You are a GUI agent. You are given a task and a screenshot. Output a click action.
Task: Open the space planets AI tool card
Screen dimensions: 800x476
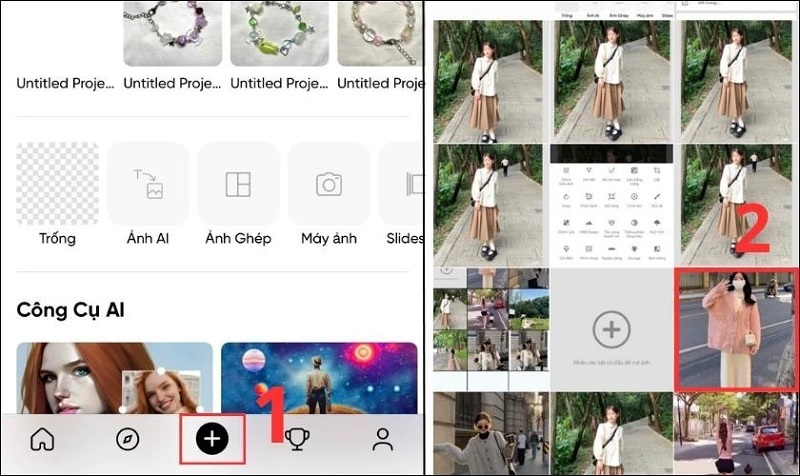pos(319,378)
